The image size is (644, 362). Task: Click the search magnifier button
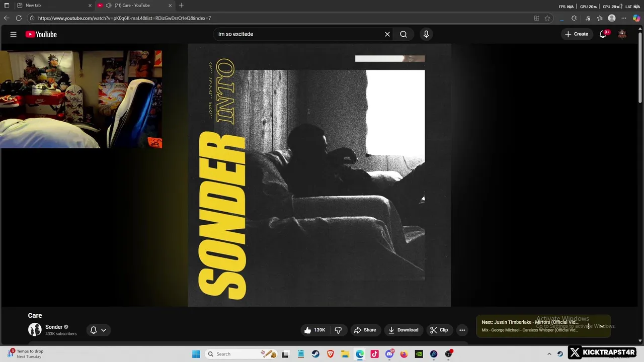pos(404,34)
